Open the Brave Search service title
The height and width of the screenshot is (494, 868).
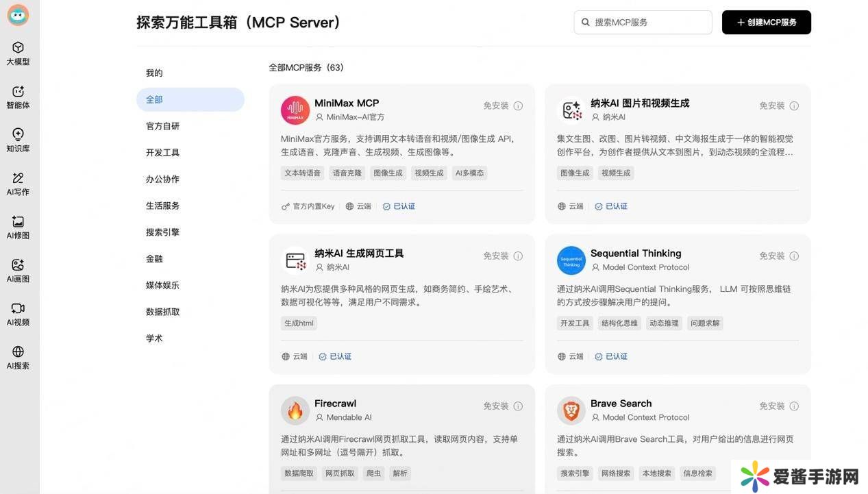coord(621,404)
